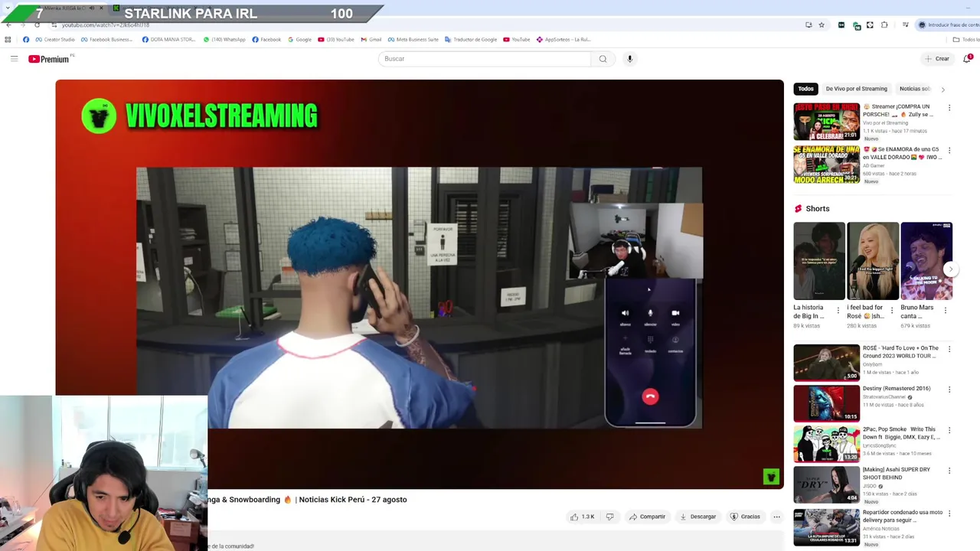Start voice search with microphone icon

click(629, 59)
